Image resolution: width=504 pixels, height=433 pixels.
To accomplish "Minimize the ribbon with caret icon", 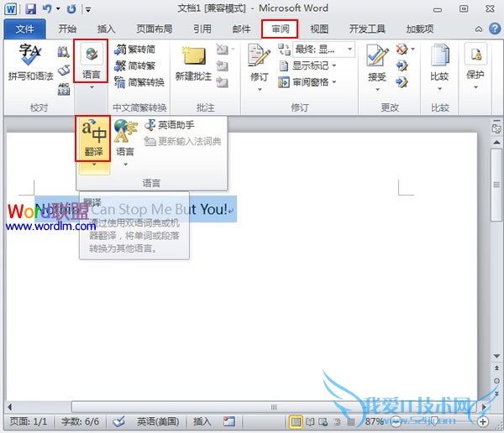I will coord(479,29).
